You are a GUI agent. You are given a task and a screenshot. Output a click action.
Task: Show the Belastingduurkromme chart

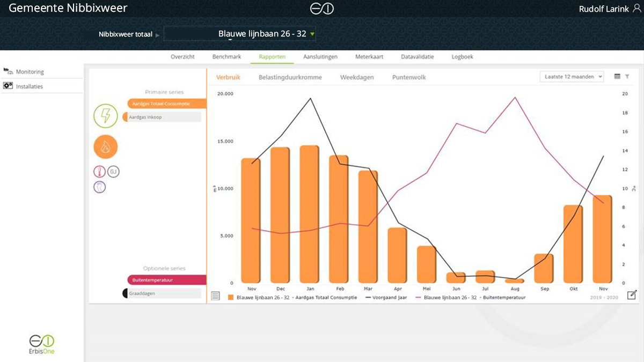[290, 77]
